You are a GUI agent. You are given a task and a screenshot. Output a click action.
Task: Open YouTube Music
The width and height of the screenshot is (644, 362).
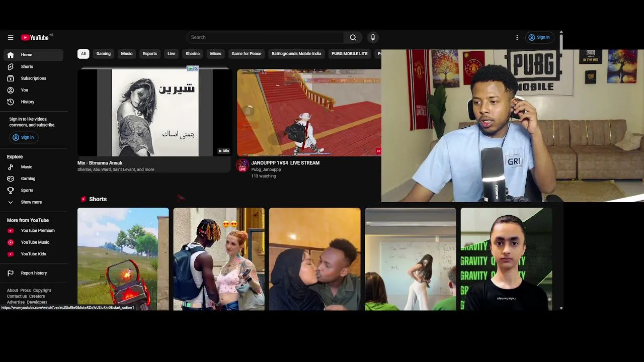coord(34,242)
